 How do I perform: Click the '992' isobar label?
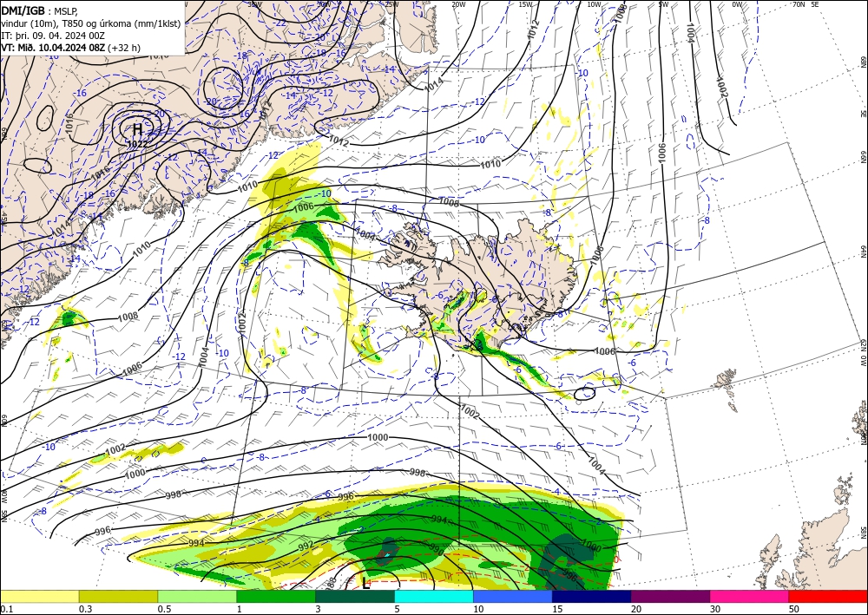(x=306, y=546)
